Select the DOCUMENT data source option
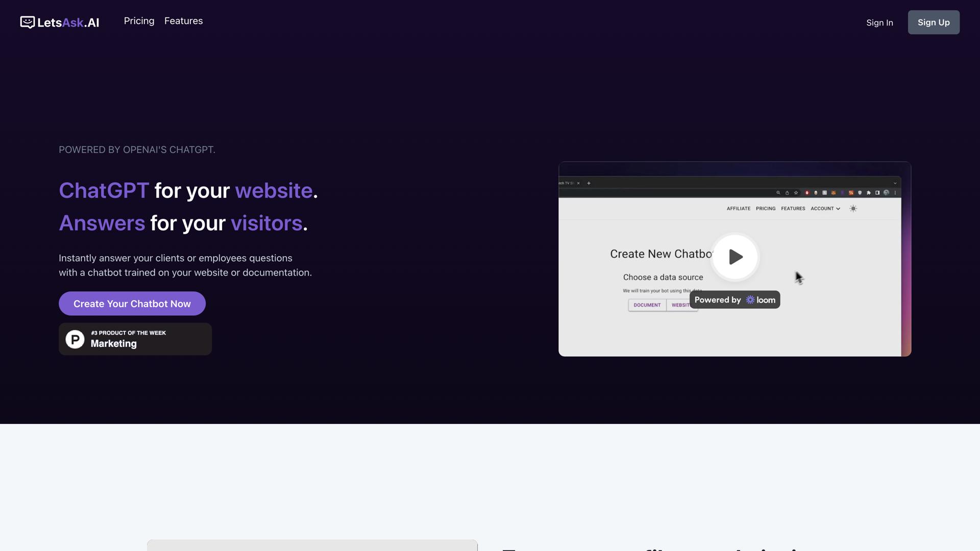Image resolution: width=980 pixels, height=551 pixels. [x=647, y=305]
